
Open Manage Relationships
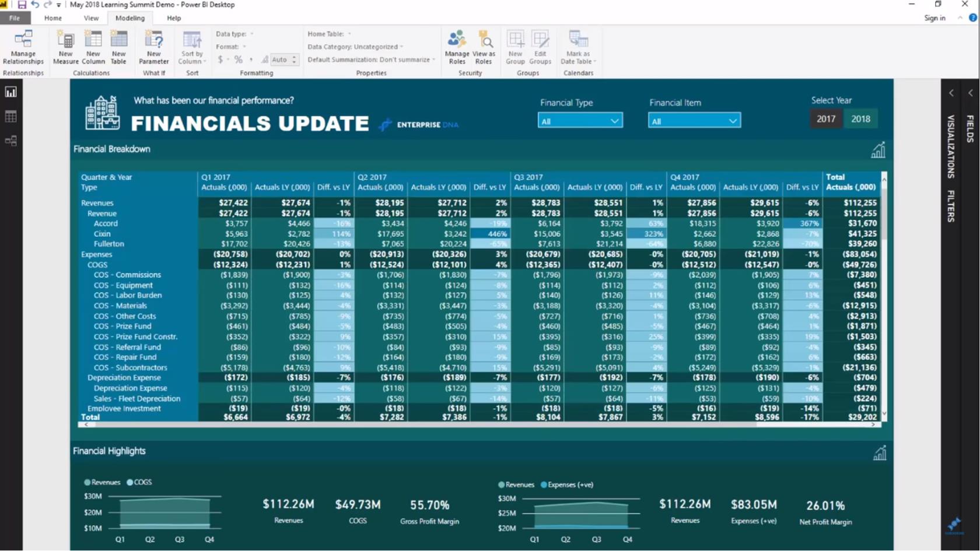[x=23, y=47]
